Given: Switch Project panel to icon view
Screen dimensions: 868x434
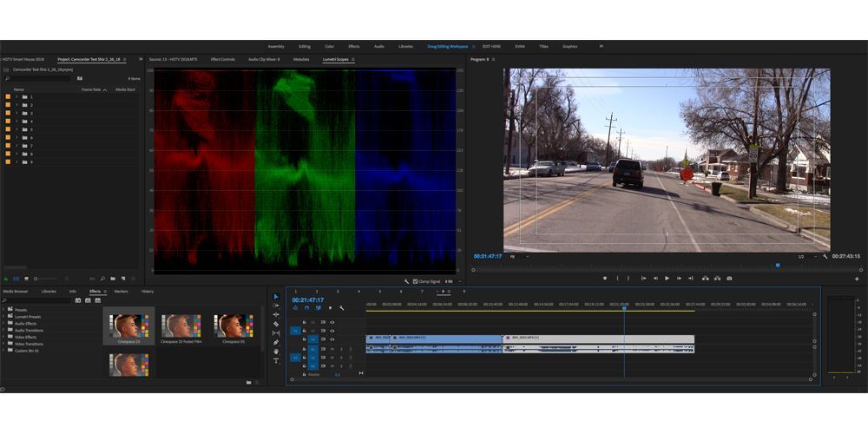Looking at the screenshot, I should tap(26, 279).
